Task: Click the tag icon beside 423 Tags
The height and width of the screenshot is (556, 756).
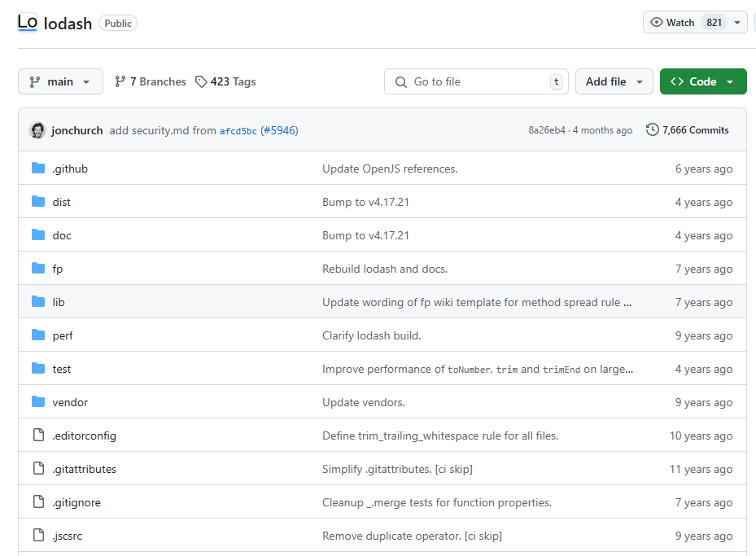Action: [x=201, y=81]
